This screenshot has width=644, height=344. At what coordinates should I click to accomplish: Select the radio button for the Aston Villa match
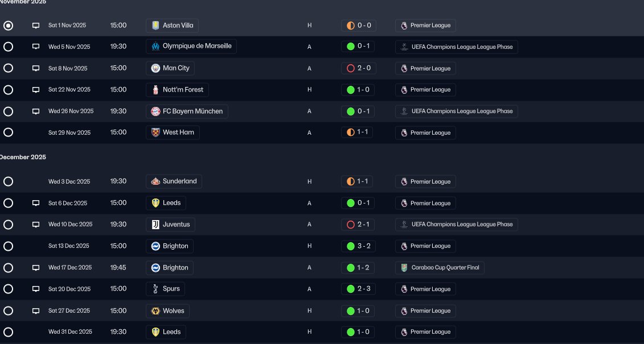pyautogui.click(x=8, y=26)
